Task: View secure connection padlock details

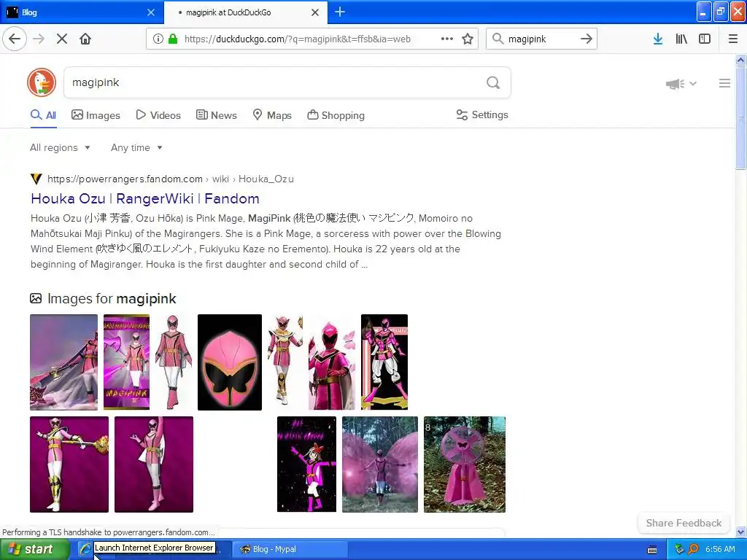Action: [173, 39]
